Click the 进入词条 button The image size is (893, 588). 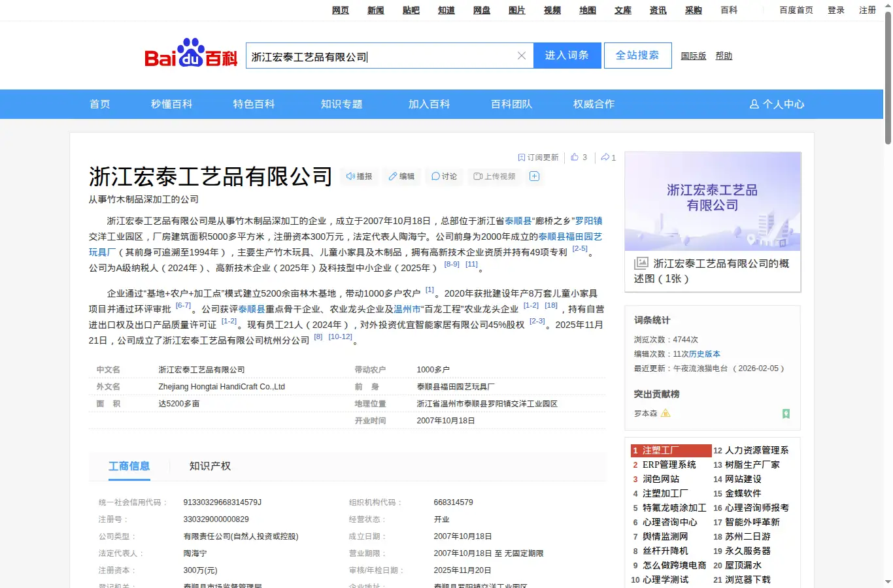[x=567, y=56]
